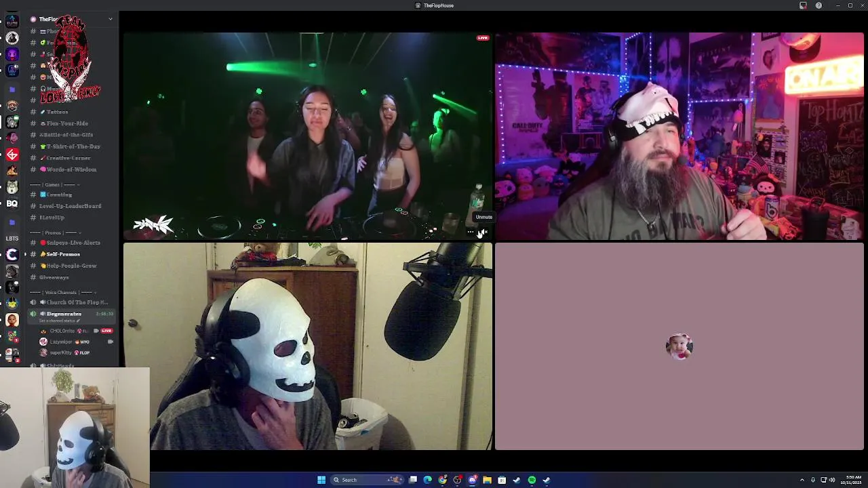Open the BQ server icon
The image size is (868, 488).
point(12,203)
